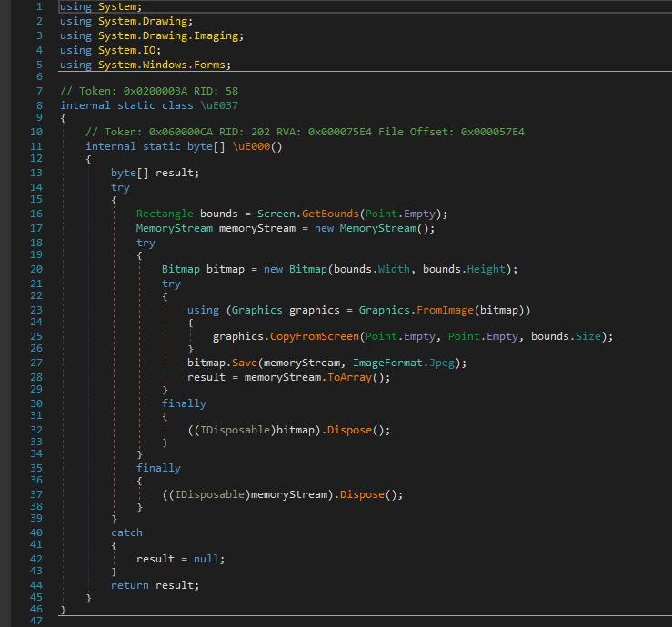Click the Bitmap type declaration before variable bitmap
Screen dimensions: 672x627
coord(180,269)
